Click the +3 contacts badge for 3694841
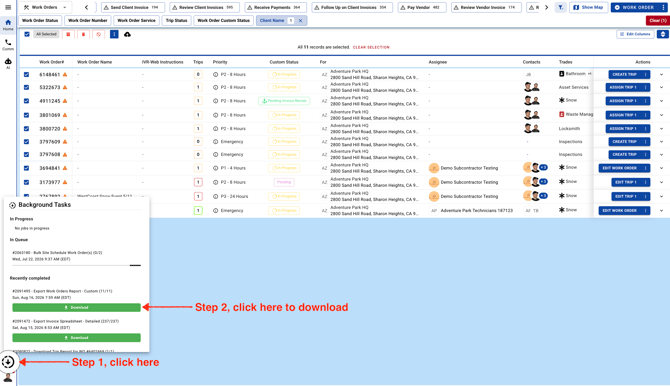The width and height of the screenshot is (670, 386). pos(544,168)
